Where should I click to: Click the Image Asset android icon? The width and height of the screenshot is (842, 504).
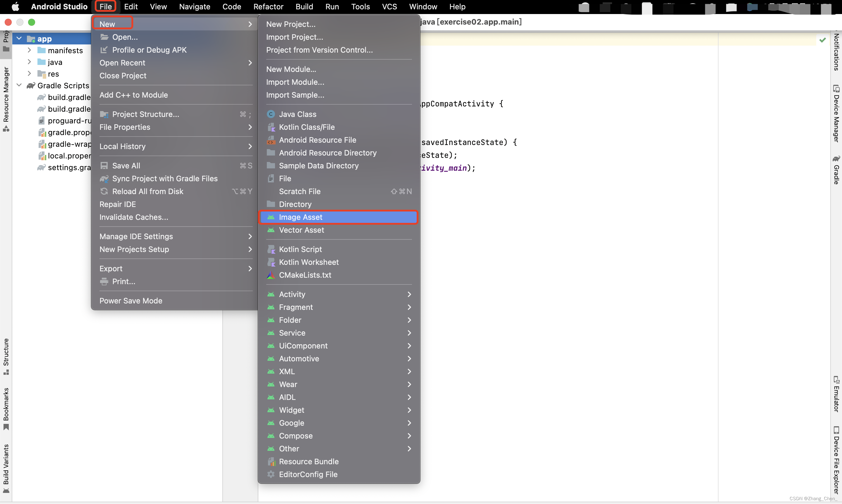271,217
